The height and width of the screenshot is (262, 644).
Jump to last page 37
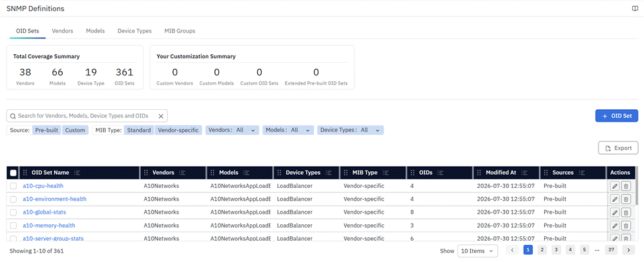click(x=612, y=249)
